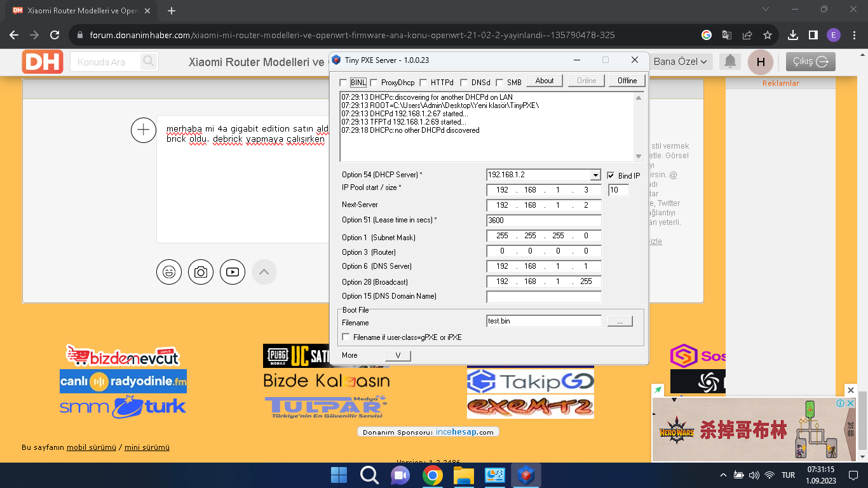Click the Chrome icon on the taskbar
Image resolution: width=868 pixels, height=488 pixels.
[432, 475]
